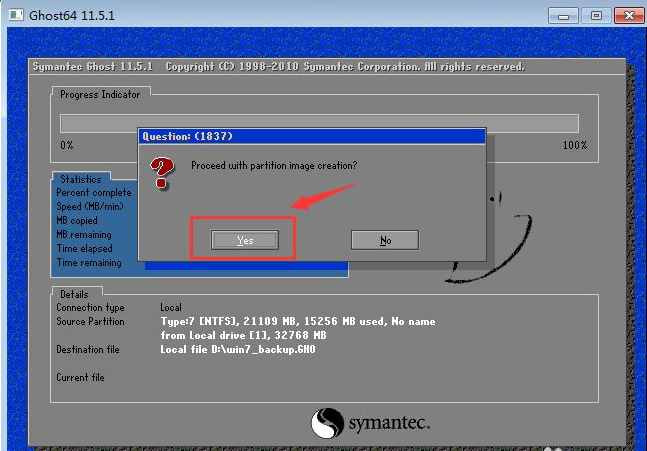Click the 'Percent complete' statistic
Image resolution: width=647 pixels, height=451 pixels.
(x=94, y=193)
